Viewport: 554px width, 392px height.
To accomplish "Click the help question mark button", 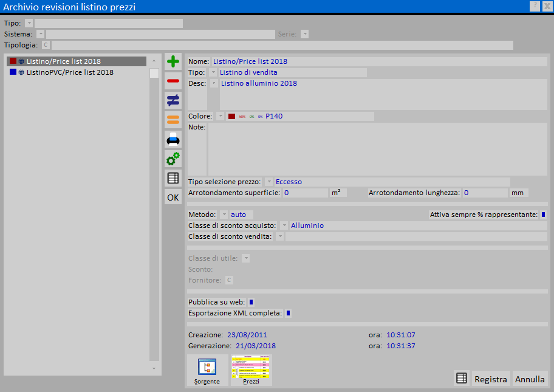I will [x=535, y=6].
